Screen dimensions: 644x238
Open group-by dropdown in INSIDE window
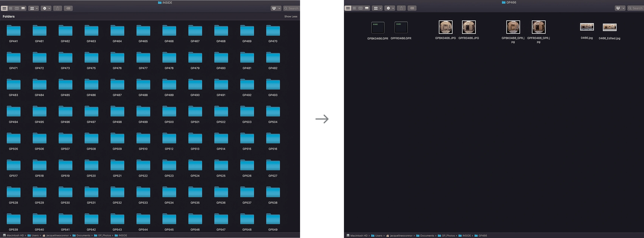click(33, 8)
